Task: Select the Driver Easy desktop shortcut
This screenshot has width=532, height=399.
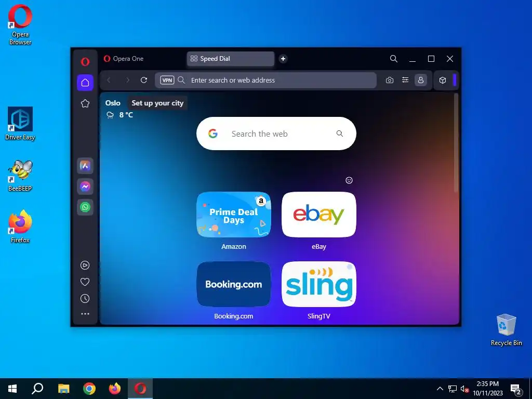Action: [x=20, y=124]
